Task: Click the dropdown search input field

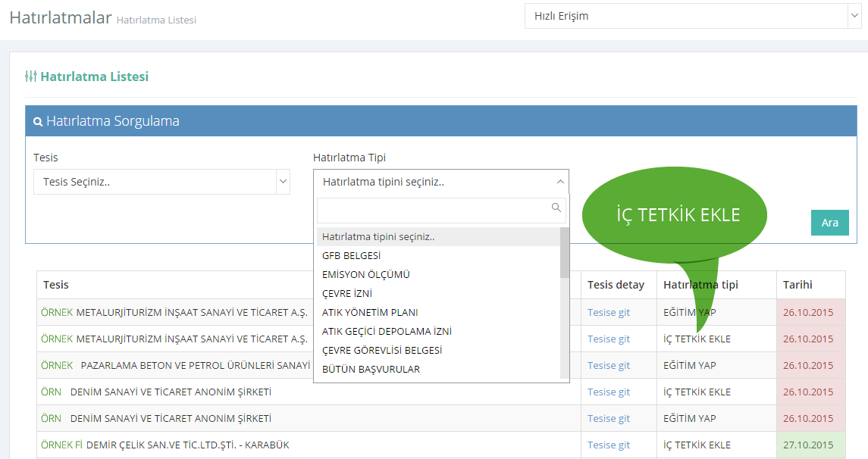Action: [x=441, y=210]
